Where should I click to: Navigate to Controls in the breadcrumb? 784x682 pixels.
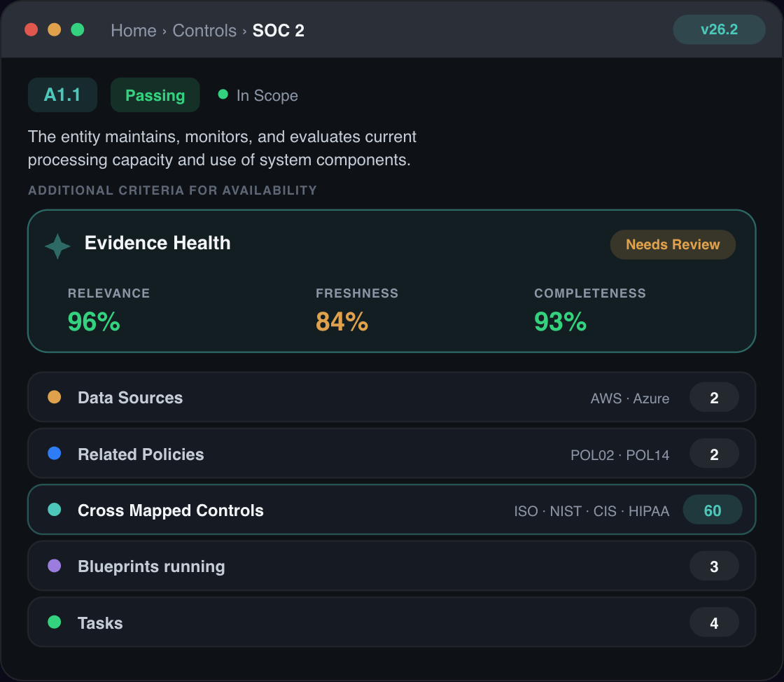pos(204,31)
